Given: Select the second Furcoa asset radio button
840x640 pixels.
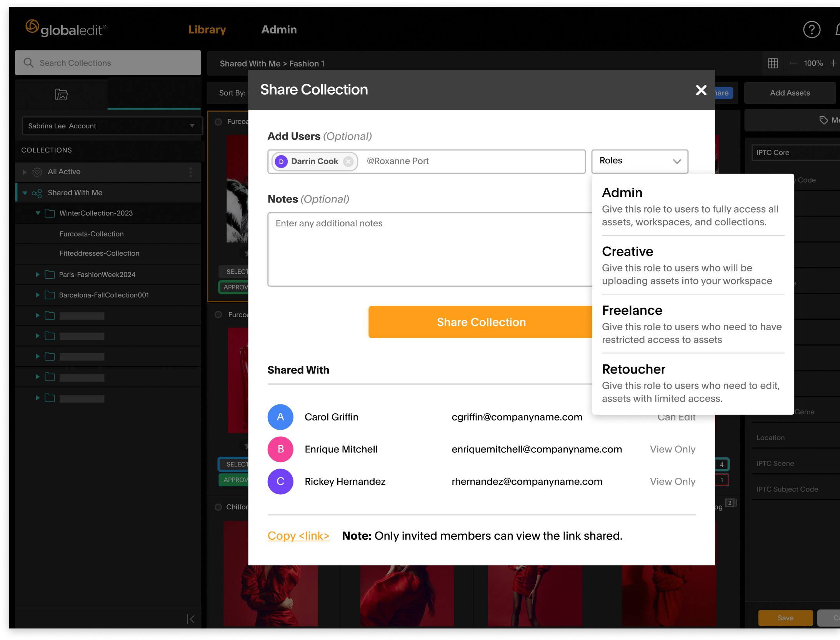Looking at the screenshot, I should tap(218, 314).
